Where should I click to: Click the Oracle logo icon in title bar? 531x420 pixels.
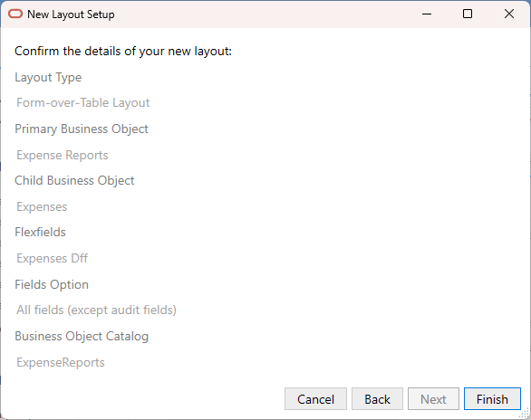click(x=15, y=14)
